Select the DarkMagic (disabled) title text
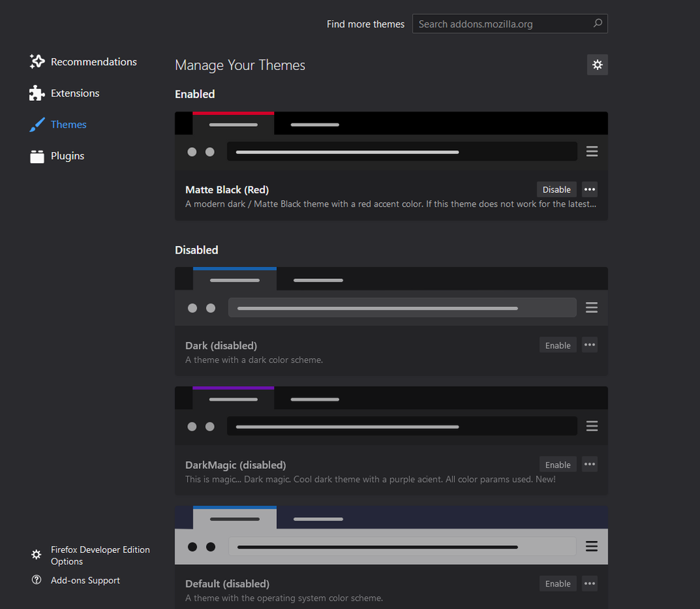This screenshot has height=609, width=700. click(235, 465)
